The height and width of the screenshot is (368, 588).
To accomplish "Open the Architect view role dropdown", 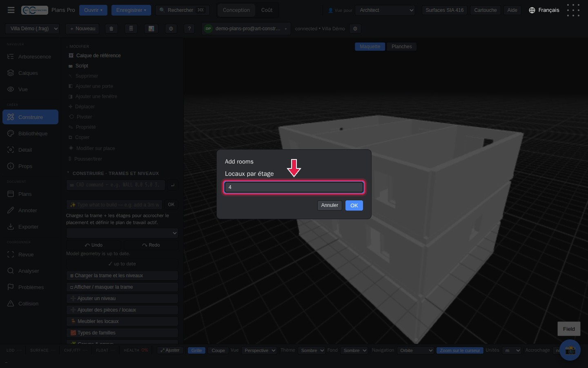I will tap(385, 10).
